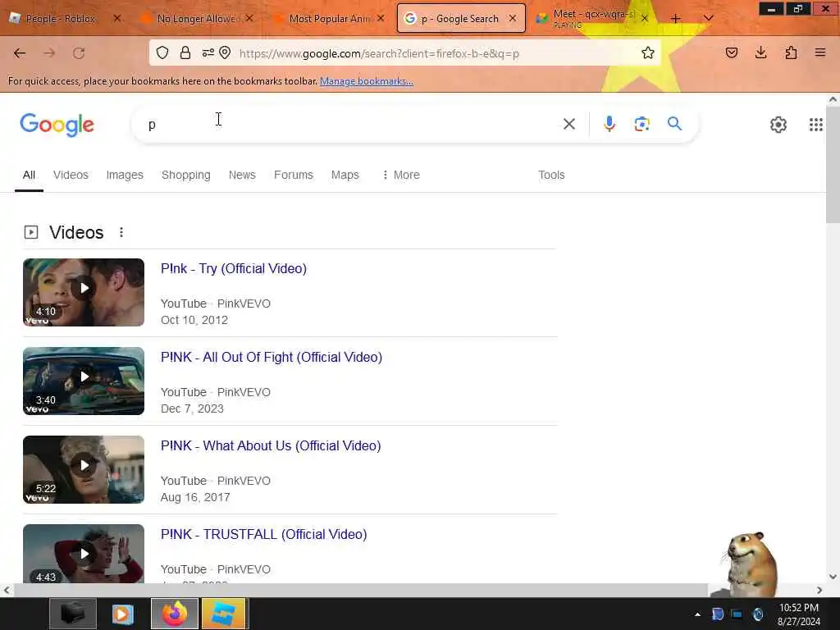Switch to the Meet tab
This screenshot has width=840, height=630.
pyautogui.click(x=592, y=19)
